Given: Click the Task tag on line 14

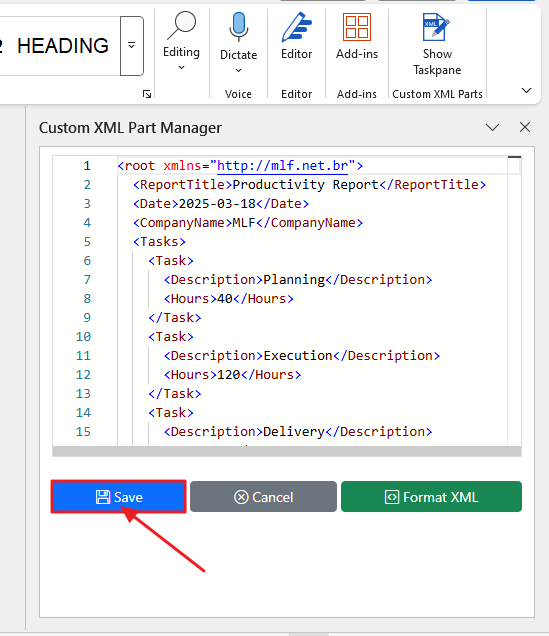Looking at the screenshot, I should tap(171, 413).
